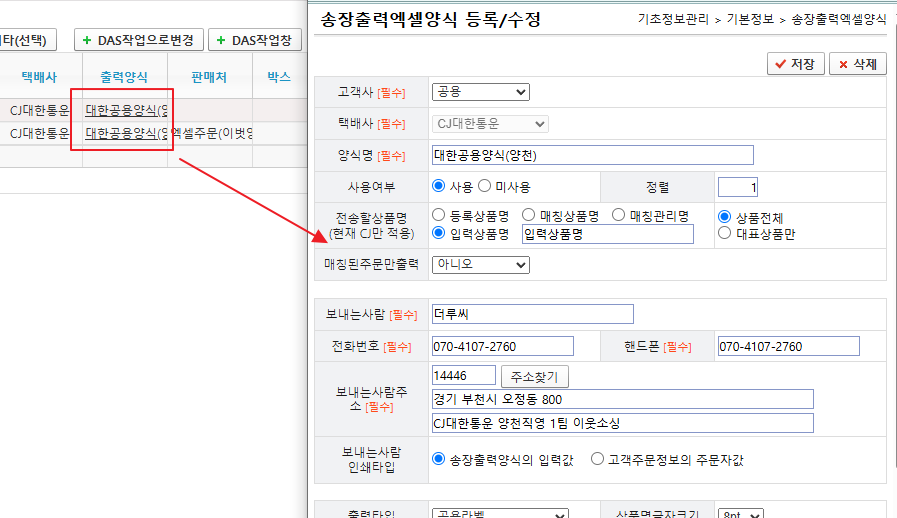Select 송장출력양식의 입력값 radio option
This screenshot has height=518, width=897.
[439, 459]
